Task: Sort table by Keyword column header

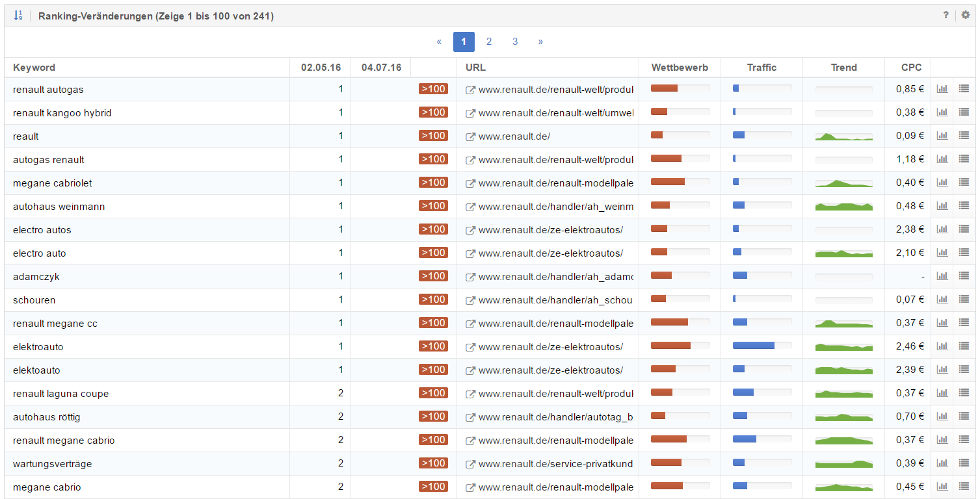Action: coord(34,68)
